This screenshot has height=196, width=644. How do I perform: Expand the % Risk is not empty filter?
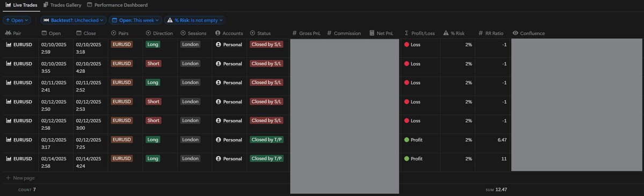[195, 20]
